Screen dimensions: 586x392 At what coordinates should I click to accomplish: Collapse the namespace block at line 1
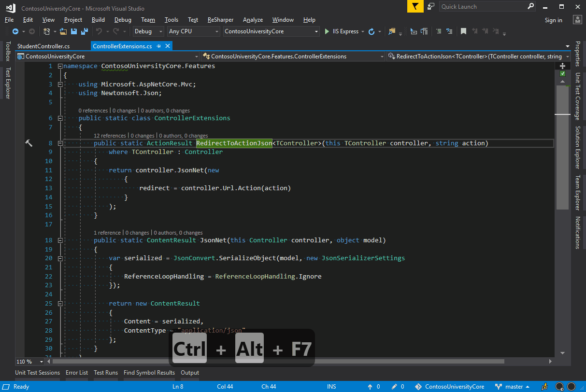[59, 66]
